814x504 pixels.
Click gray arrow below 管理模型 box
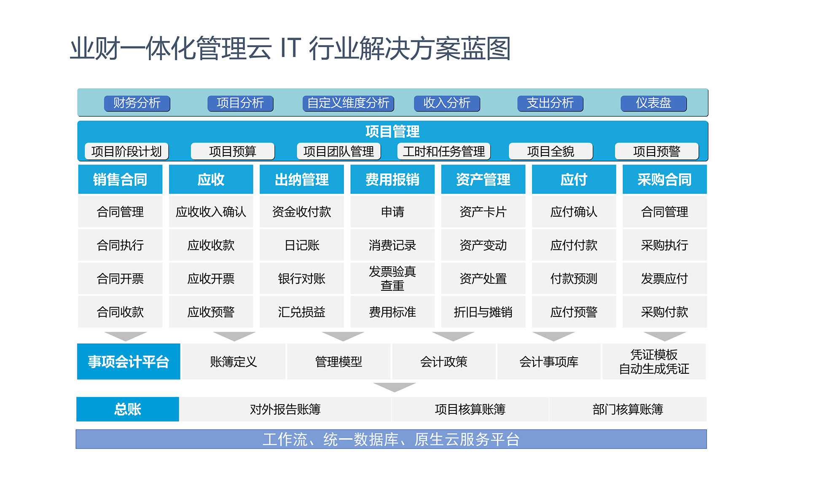coord(394,386)
